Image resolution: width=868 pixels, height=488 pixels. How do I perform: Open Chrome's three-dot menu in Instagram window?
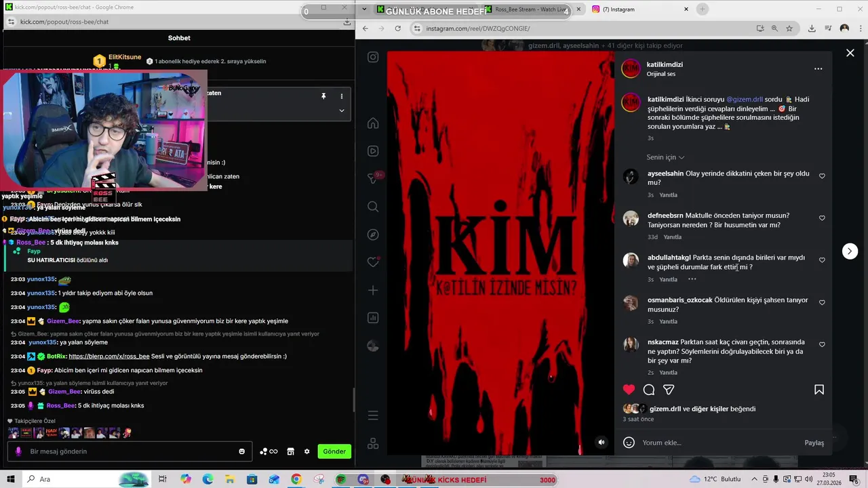tap(860, 28)
